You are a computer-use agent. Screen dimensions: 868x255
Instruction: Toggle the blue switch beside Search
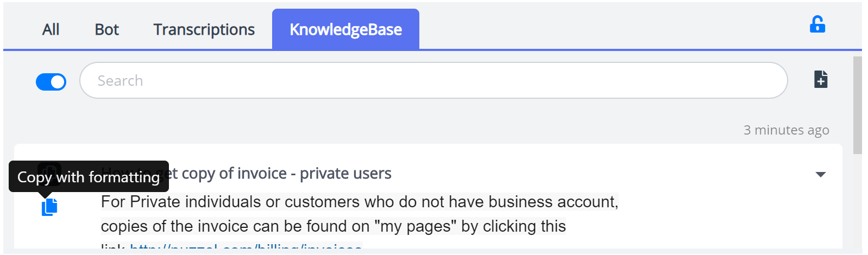51,82
